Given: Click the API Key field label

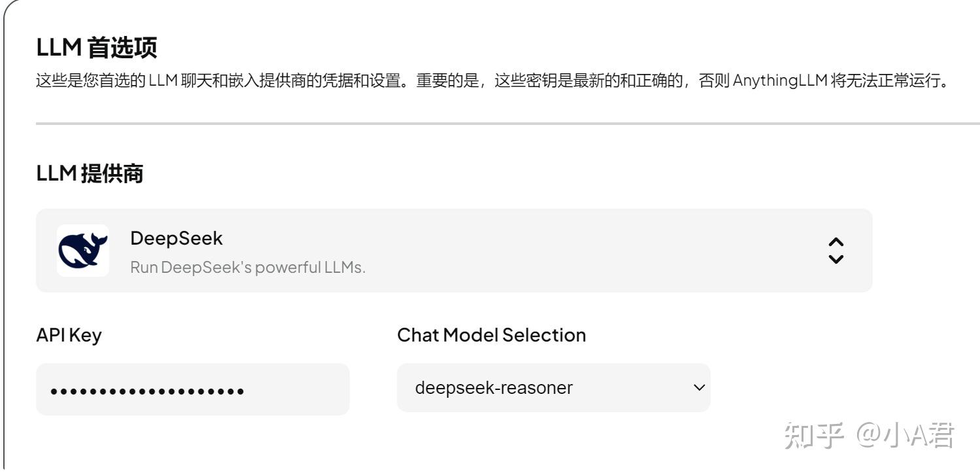Looking at the screenshot, I should tap(68, 334).
